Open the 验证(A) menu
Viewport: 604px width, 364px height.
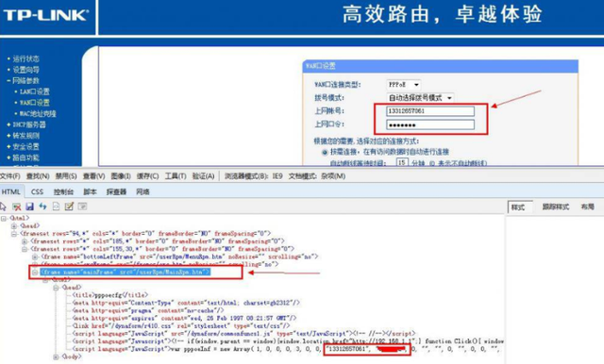204,176
